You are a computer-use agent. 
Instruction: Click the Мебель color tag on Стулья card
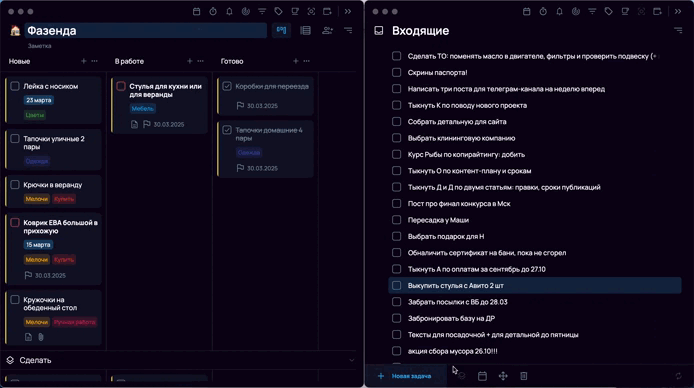pos(143,108)
